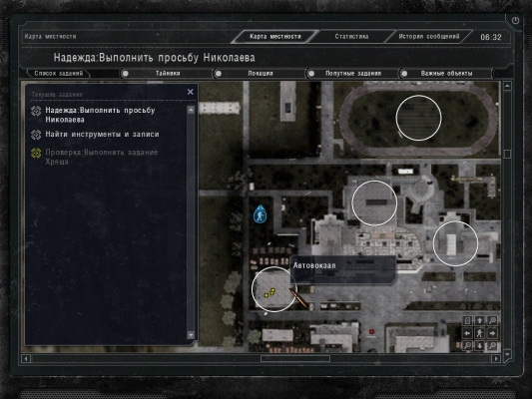Pan the map up with the up arrow
Viewport: 532px width, 399px height.
point(480,320)
